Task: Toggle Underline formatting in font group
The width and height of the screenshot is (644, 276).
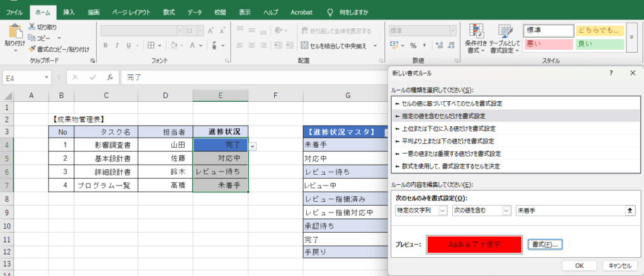Action: 128,45
